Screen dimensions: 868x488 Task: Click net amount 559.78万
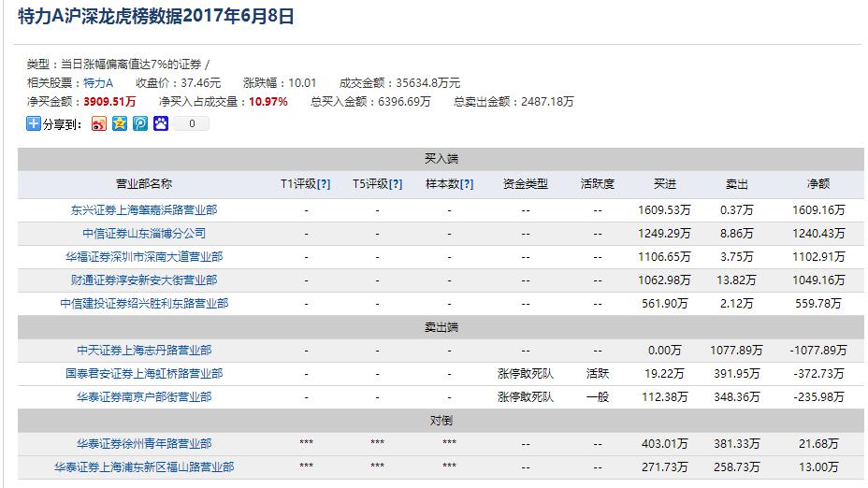point(818,303)
